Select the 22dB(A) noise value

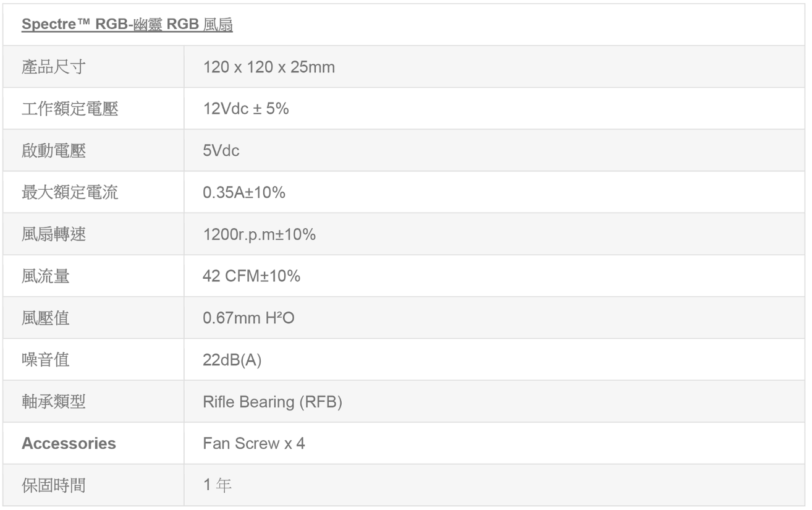click(x=232, y=360)
